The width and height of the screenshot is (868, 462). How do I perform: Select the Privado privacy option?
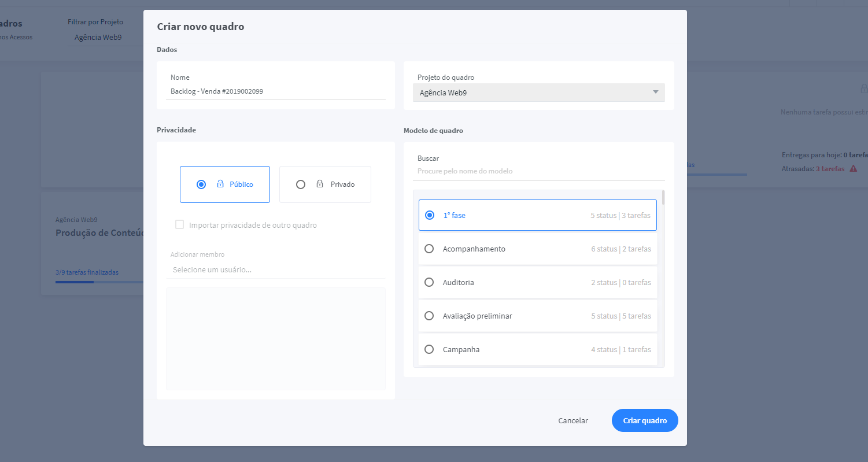(x=325, y=184)
